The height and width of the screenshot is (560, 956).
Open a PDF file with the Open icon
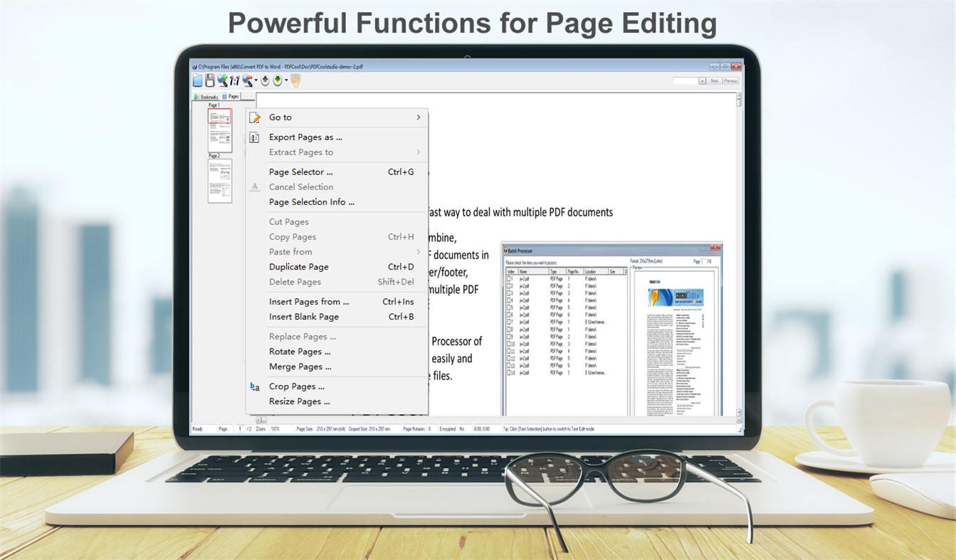point(197,80)
